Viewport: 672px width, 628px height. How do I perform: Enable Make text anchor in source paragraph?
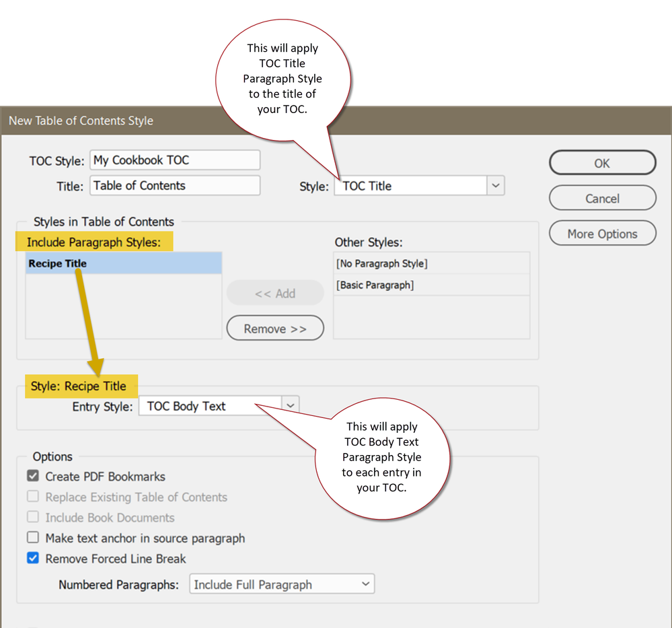(x=32, y=538)
